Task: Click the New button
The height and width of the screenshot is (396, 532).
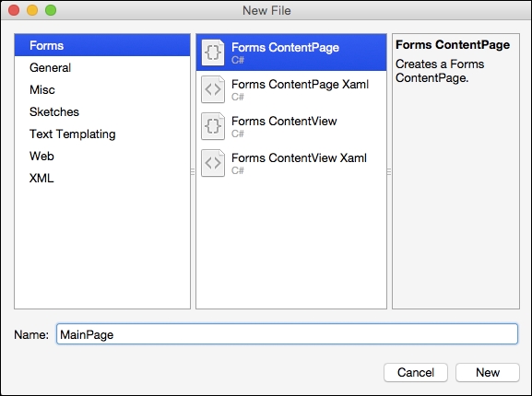Action: 488,372
